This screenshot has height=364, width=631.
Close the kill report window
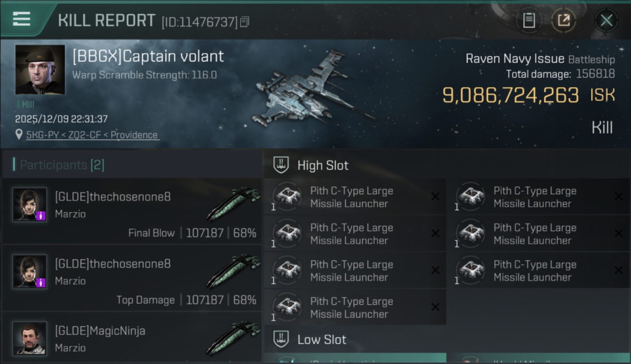[x=606, y=20]
